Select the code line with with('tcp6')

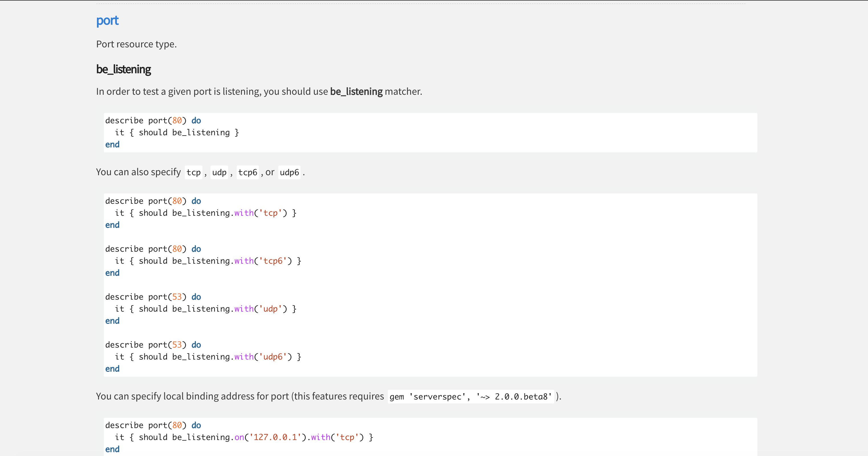click(x=208, y=261)
